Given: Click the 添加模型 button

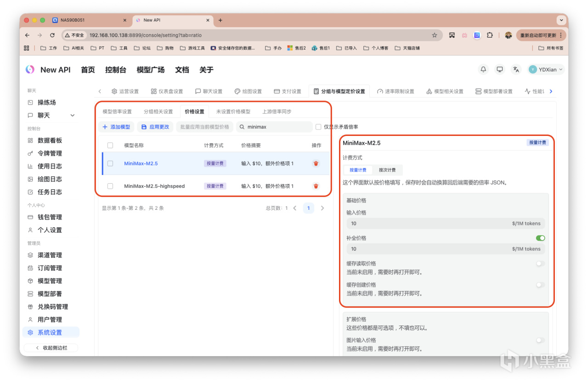Looking at the screenshot, I should pos(116,127).
